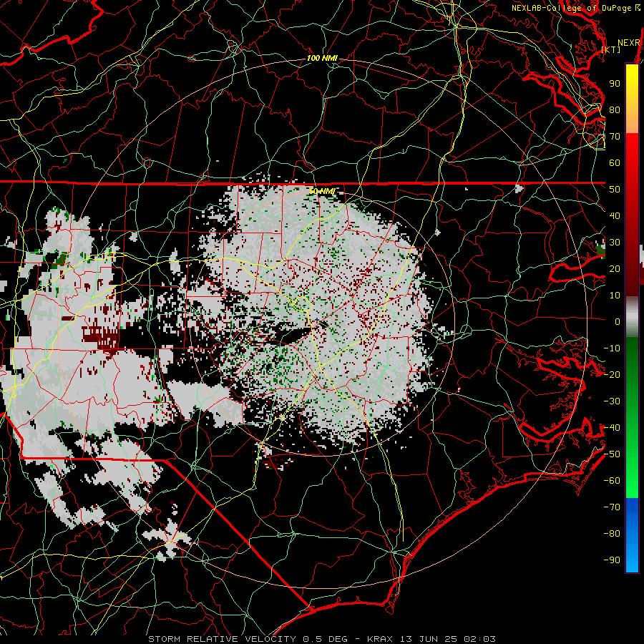The height and width of the screenshot is (644, 644).
Task: Click the -30 value on velocity scale
Action: (612, 401)
